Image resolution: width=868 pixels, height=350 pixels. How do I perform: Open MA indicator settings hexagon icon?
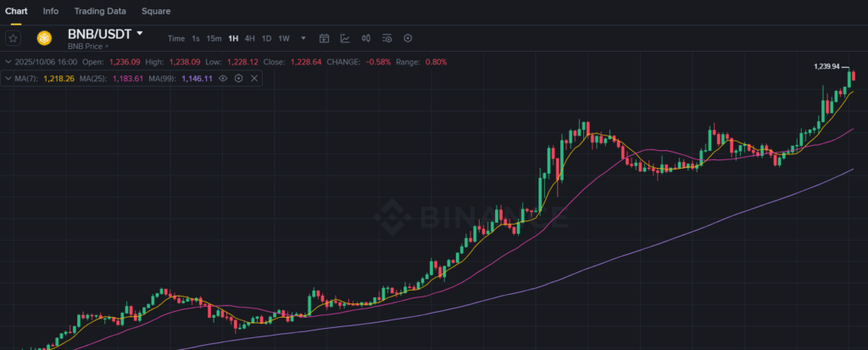[x=238, y=78]
